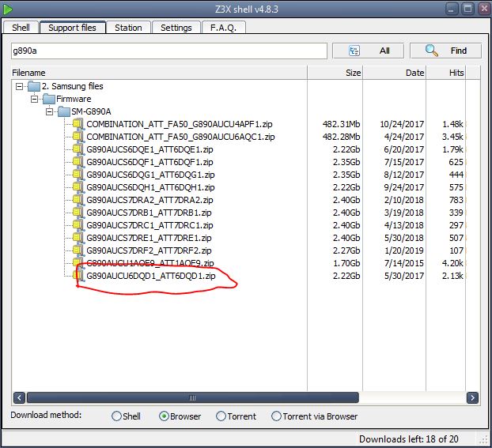Click the horizontal scrollbar thumb
The height and width of the screenshot is (448, 492).
tap(193, 398)
